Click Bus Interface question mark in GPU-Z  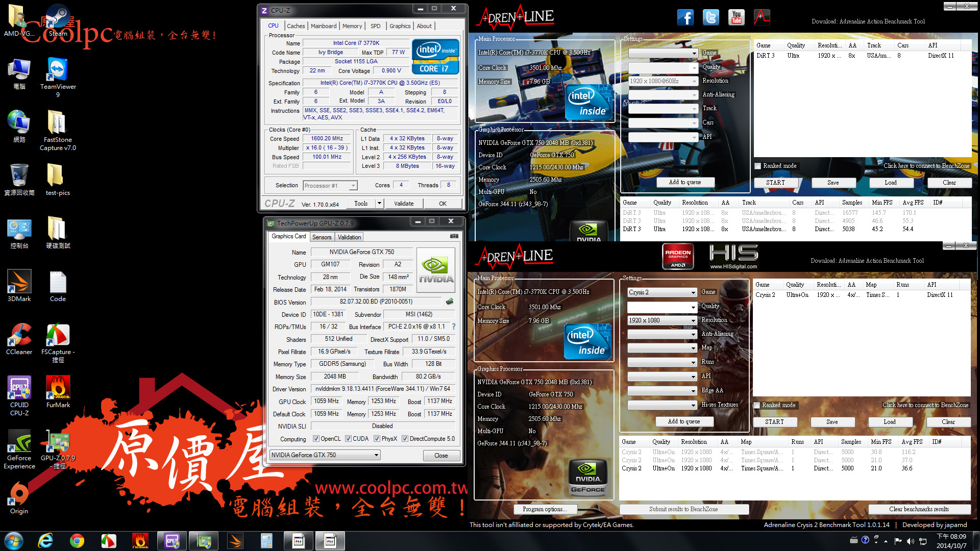(453, 327)
